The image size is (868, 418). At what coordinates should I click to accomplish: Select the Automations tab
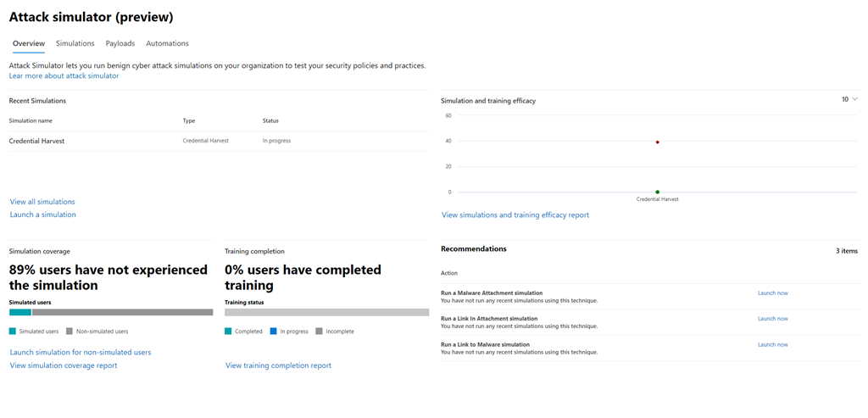(x=167, y=43)
